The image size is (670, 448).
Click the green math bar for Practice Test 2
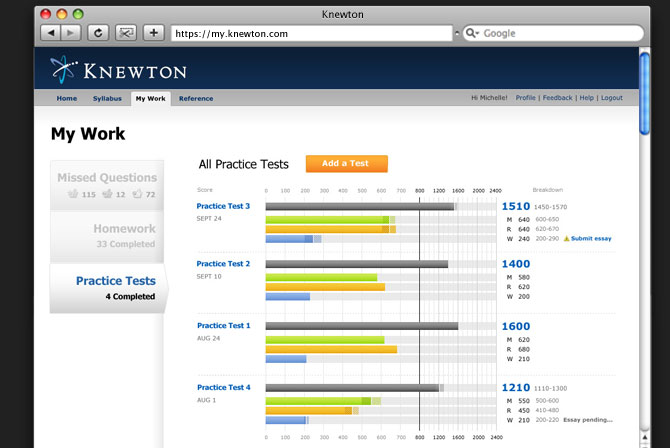click(321, 277)
